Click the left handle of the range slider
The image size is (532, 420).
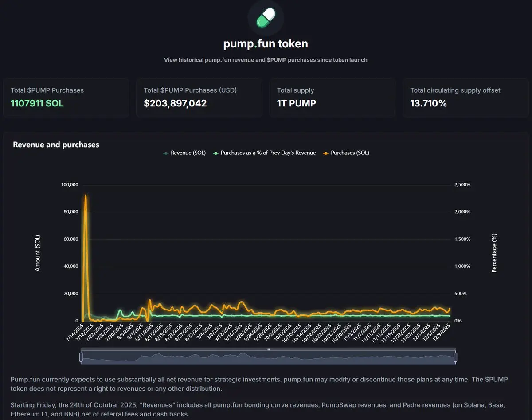tap(81, 357)
